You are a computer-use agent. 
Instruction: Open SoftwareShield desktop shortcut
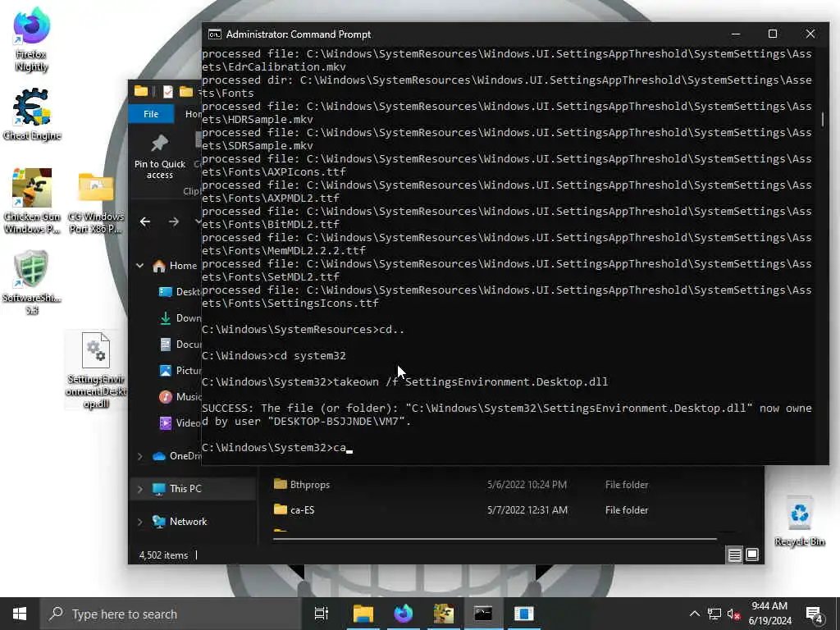(32, 282)
